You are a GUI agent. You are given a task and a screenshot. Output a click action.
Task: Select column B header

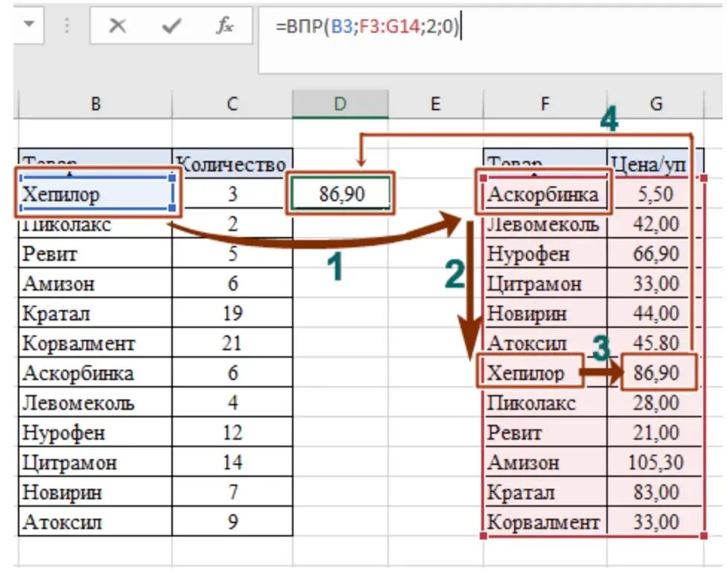pyautogui.click(x=95, y=104)
